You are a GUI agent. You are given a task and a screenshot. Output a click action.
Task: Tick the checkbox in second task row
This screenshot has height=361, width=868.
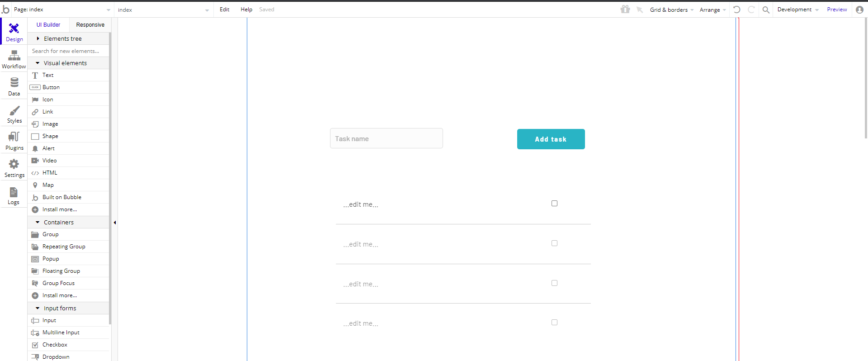[554, 243]
